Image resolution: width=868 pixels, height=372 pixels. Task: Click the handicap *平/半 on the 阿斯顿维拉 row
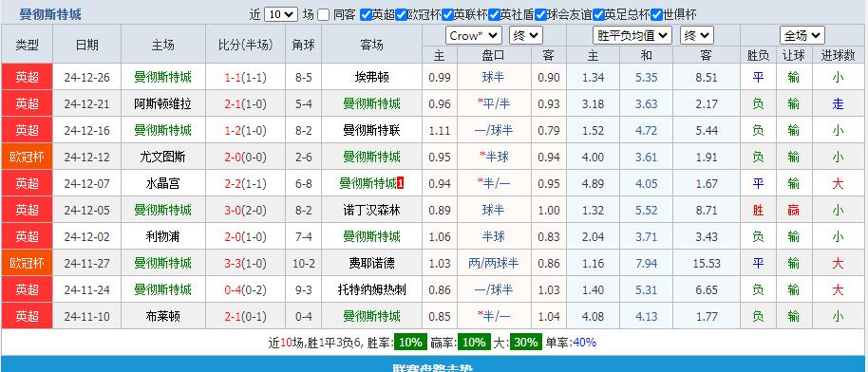(x=493, y=104)
